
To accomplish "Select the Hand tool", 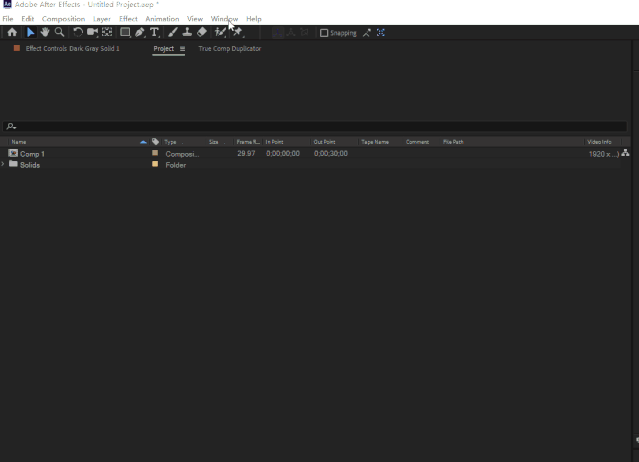I will pos(45,32).
